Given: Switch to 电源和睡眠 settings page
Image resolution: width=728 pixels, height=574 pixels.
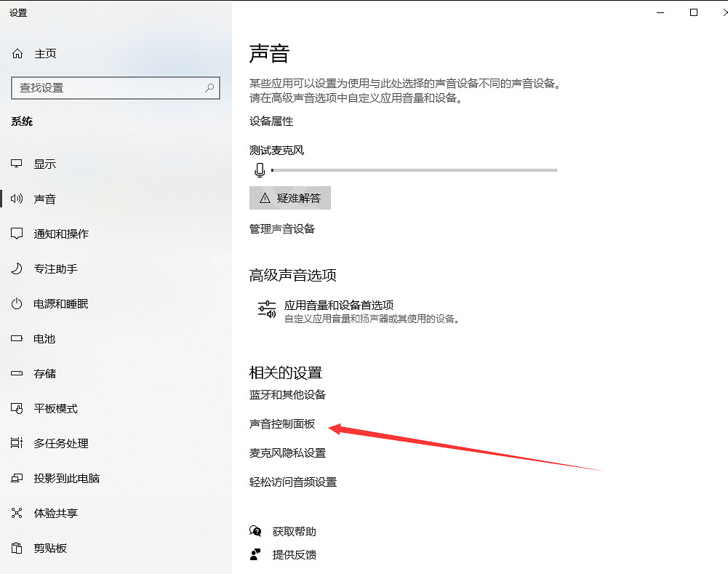Looking at the screenshot, I should click(17, 303).
